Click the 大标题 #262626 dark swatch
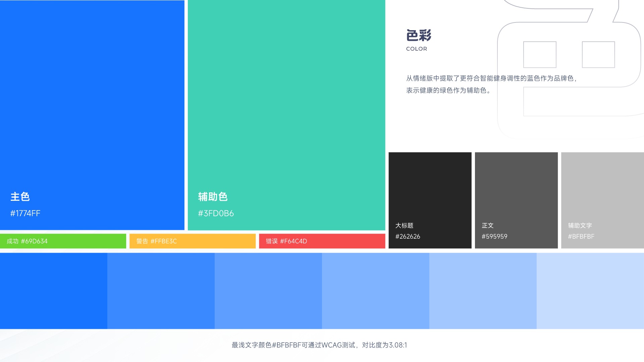Screen dimensions: 644x362 point(430,200)
